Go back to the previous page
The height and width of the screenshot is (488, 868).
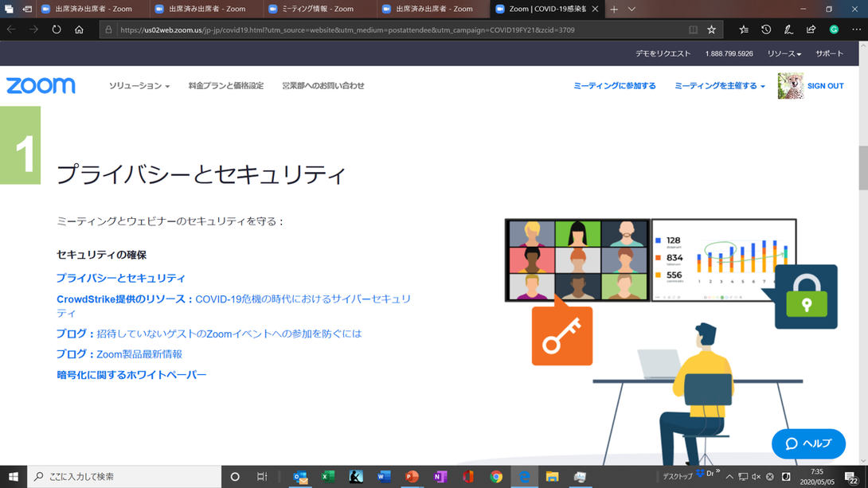point(11,30)
